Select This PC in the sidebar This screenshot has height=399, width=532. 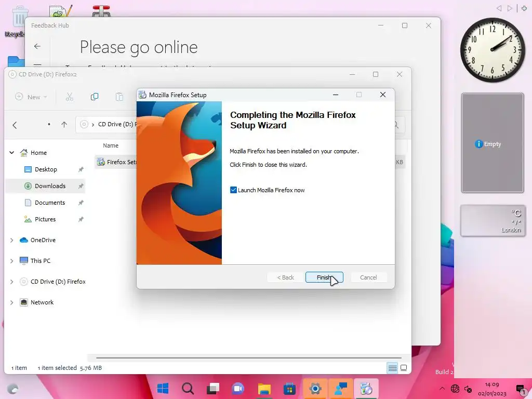click(40, 261)
